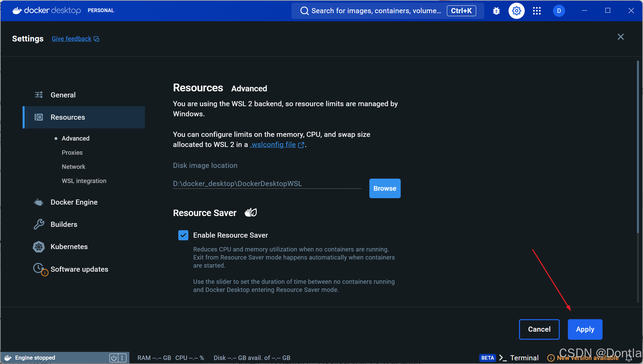Open the user account avatar D
This screenshot has height=364, width=643.
coord(559,11)
